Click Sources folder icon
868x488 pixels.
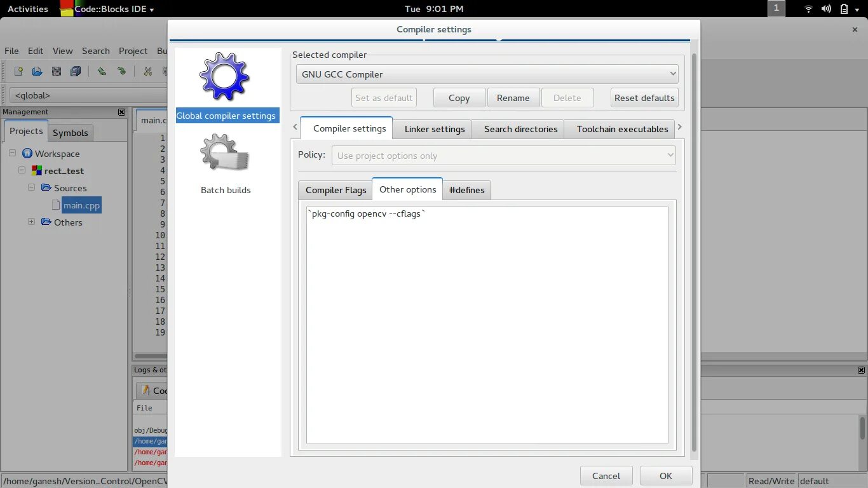coord(46,187)
